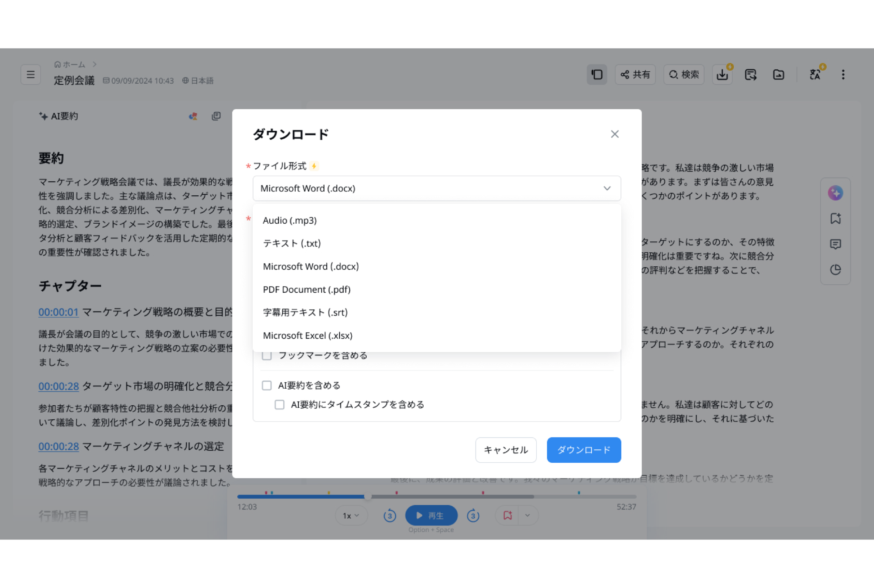Select Microsoft Excel (.xlsx) format option
Viewport: 874px width, 588px height.
[x=437, y=336]
